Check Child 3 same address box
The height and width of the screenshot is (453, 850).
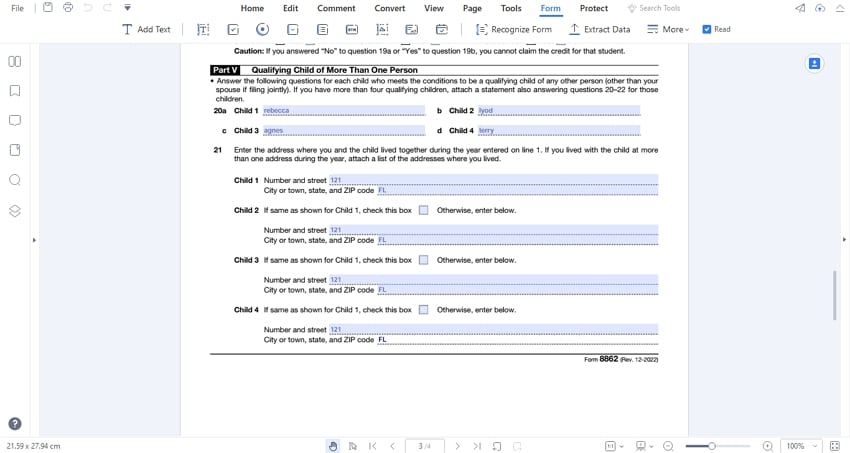click(x=423, y=260)
